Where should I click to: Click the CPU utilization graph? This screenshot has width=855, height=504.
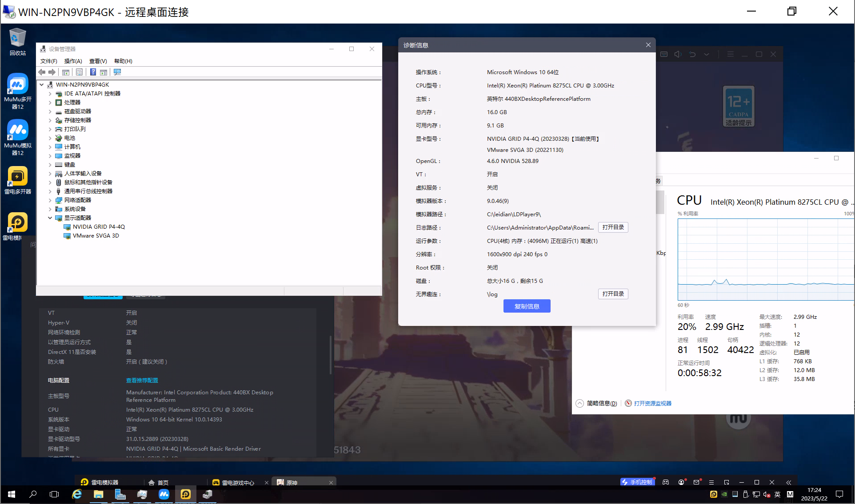pos(765,259)
